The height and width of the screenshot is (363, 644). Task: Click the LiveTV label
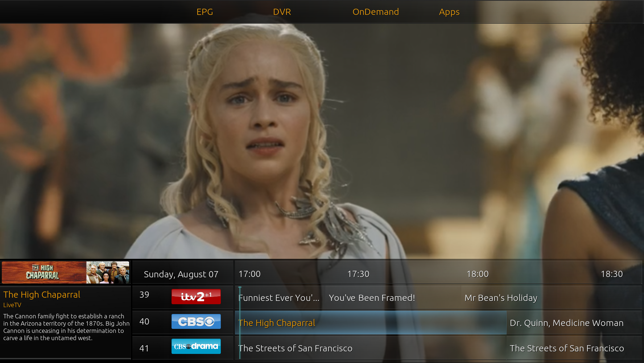tap(12, 305)
